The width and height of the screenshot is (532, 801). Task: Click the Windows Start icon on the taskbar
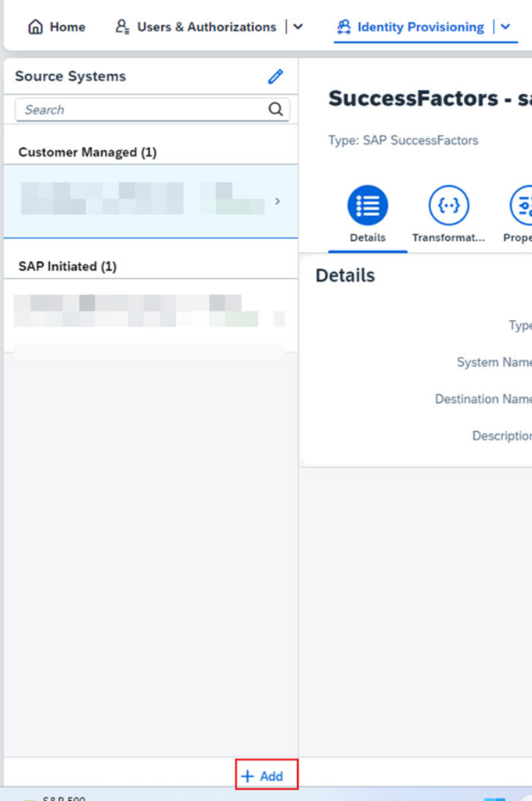click(x=494, y=798)
